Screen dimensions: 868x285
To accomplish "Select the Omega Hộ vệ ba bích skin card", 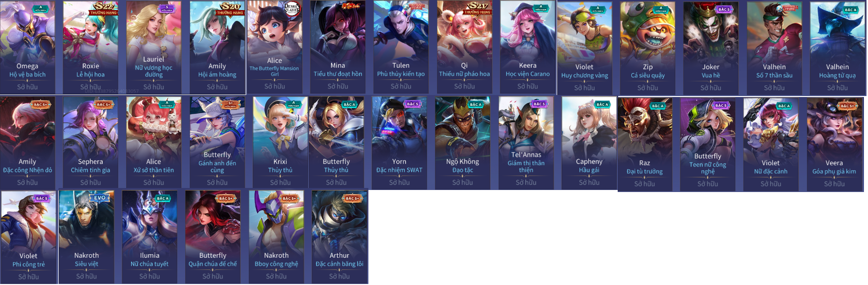I will pos(27,47).
